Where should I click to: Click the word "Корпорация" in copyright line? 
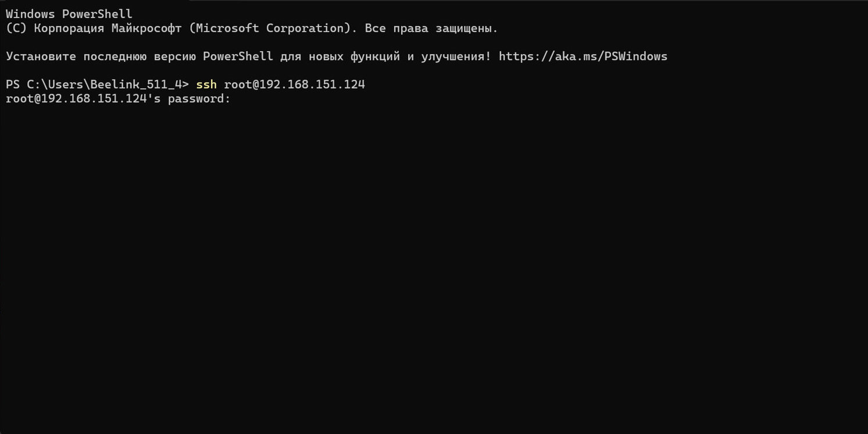[x=69, y=28]
